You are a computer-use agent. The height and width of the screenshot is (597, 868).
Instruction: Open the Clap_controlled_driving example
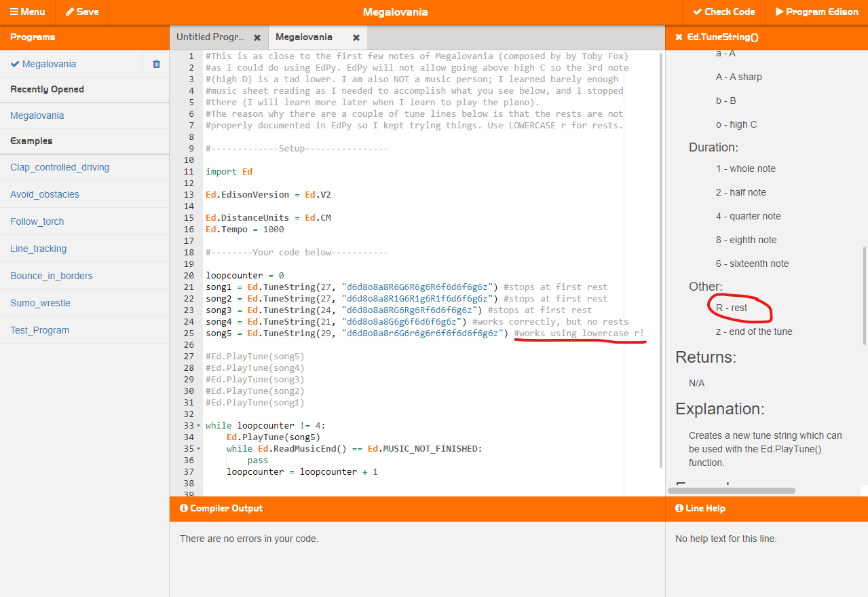click(60, 167)
